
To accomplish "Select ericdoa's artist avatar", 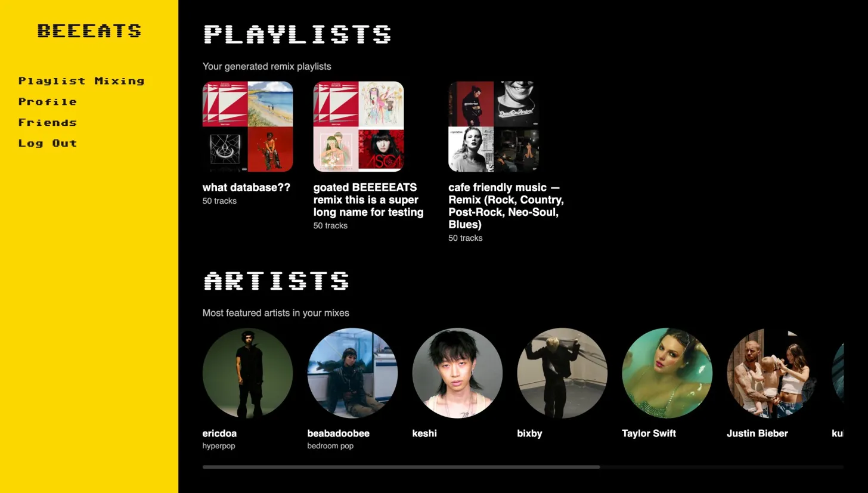I will tap(247, 373).
